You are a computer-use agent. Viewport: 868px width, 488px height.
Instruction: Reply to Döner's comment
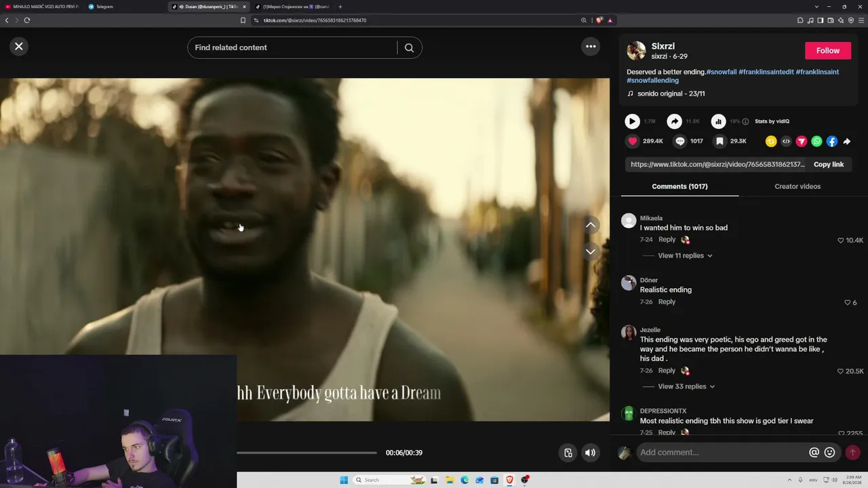coord(667,302)
